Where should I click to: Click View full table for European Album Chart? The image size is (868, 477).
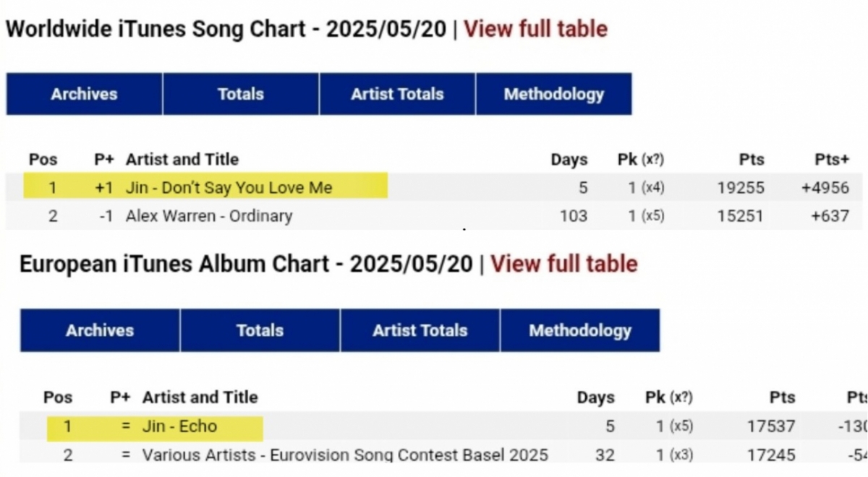pos(563,264)
